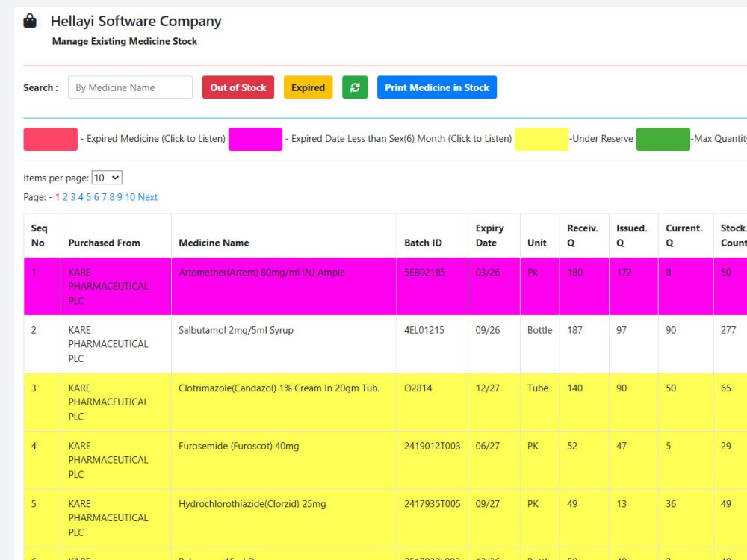This screenshot has height=560, width=747.
Task: Go to page 5
Action: 89,197
